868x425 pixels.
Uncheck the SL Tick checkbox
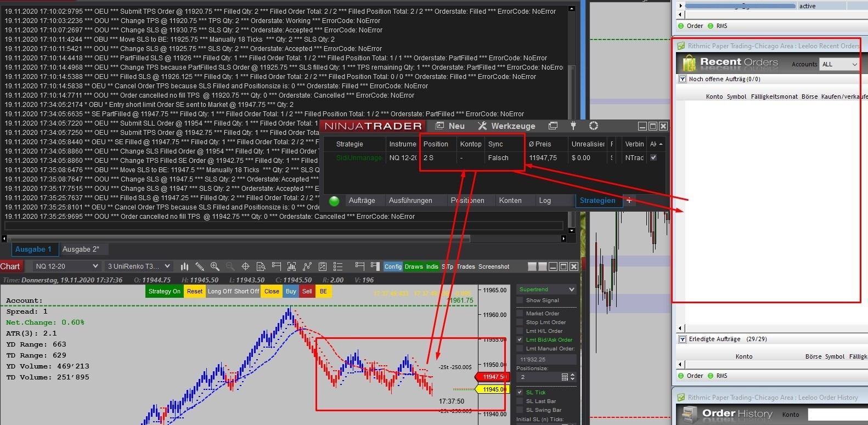520,393
